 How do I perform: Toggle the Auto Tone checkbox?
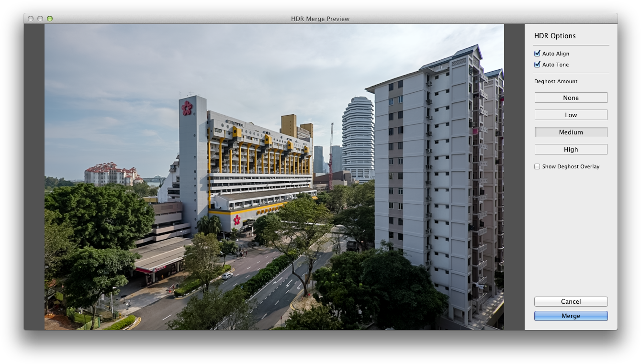click(x=537, y=65)
